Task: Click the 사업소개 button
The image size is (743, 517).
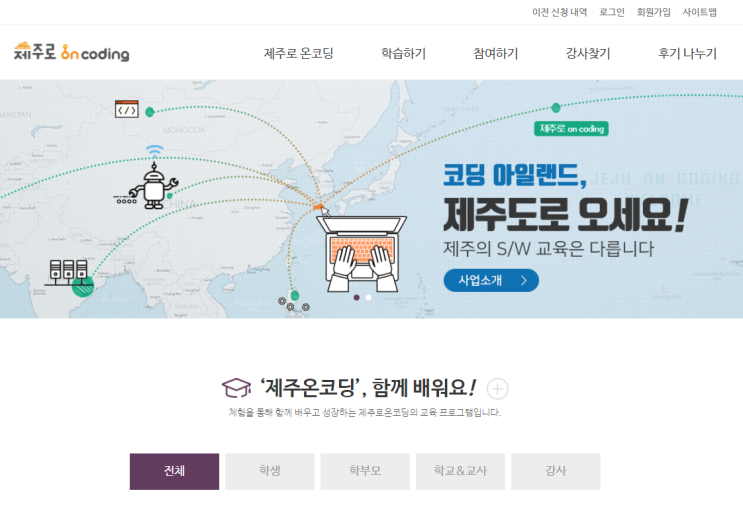Action: (491, 280)
